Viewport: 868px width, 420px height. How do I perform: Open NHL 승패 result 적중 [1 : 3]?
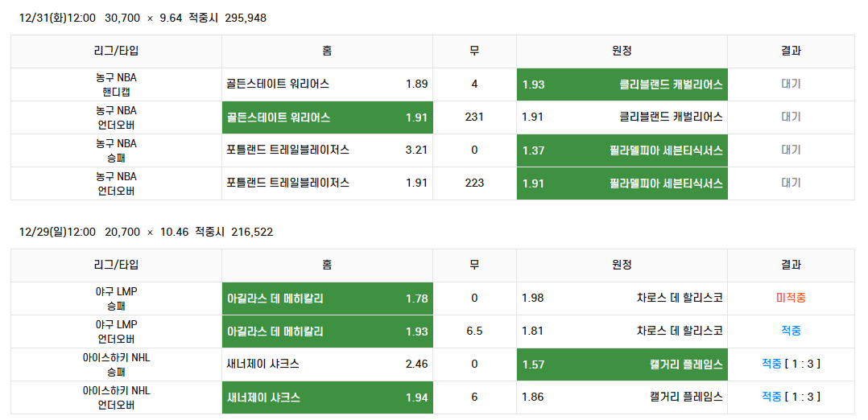pos(791,364)
